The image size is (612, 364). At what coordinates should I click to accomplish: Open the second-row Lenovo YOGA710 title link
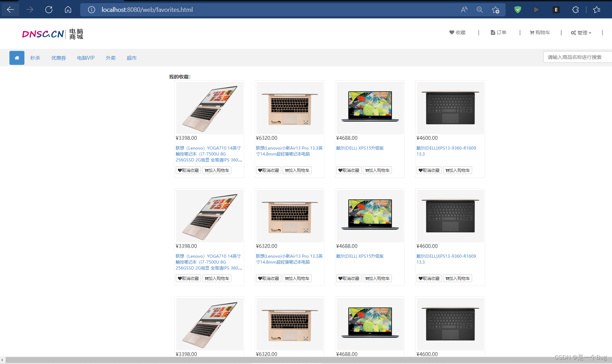[209, 262]
